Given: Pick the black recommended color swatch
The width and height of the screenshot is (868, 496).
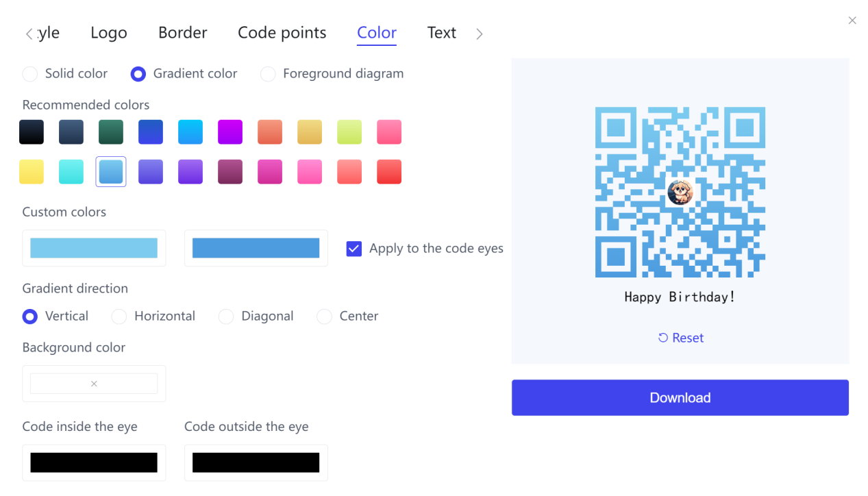Looking at the screenshot, I should click(32, 132).
